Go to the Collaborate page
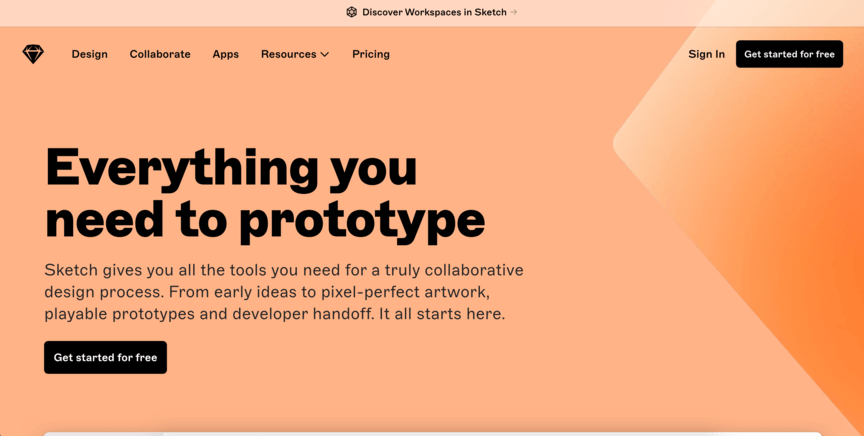This screenshot has height=436, width=864. point(160,54)
